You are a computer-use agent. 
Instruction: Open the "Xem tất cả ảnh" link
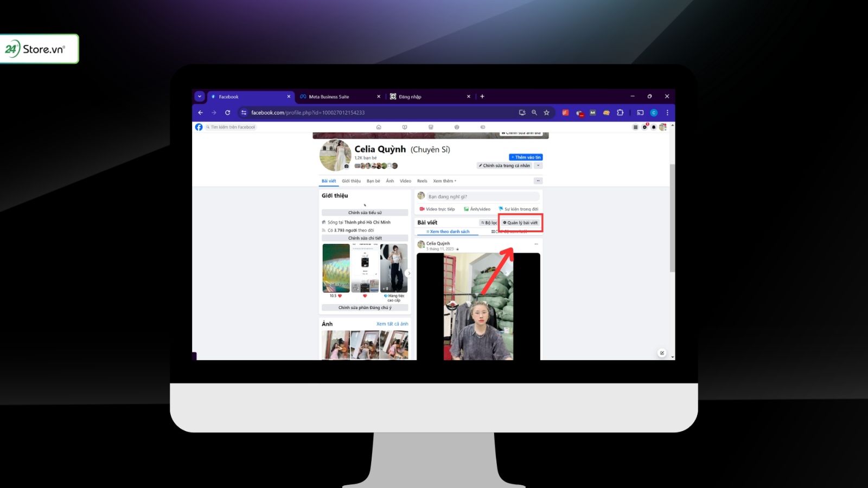[x=392, y=324]
